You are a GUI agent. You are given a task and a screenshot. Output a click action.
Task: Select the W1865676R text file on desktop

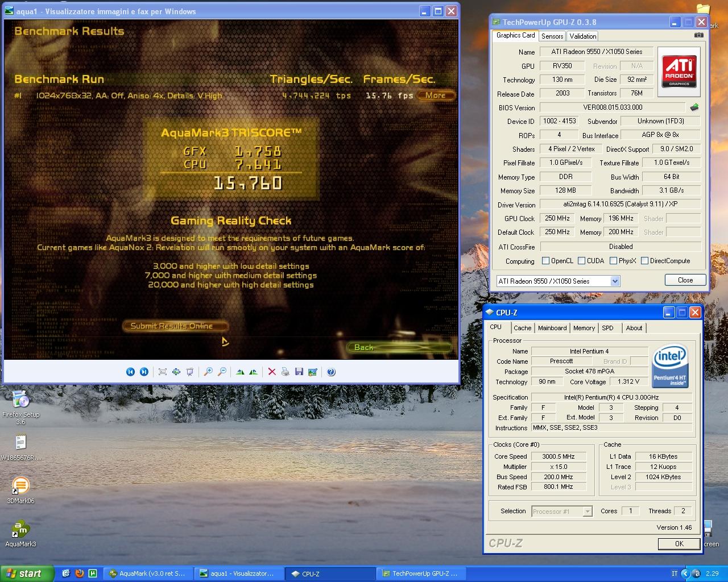coord(20,447)
